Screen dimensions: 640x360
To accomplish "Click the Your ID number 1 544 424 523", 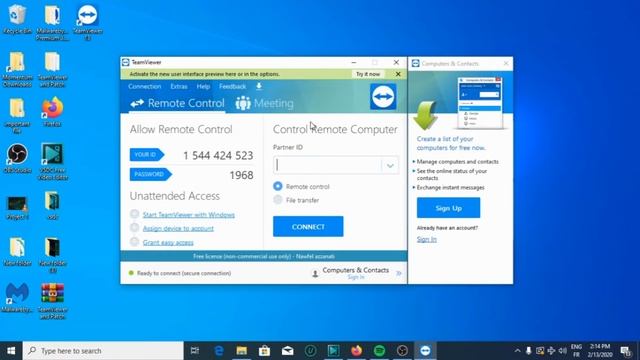I will click(218, 156).
